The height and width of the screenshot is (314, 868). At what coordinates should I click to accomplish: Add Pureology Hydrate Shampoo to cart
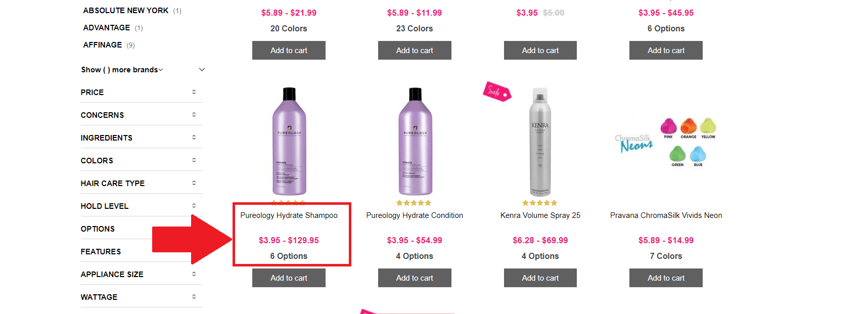(x=289, y=278)
